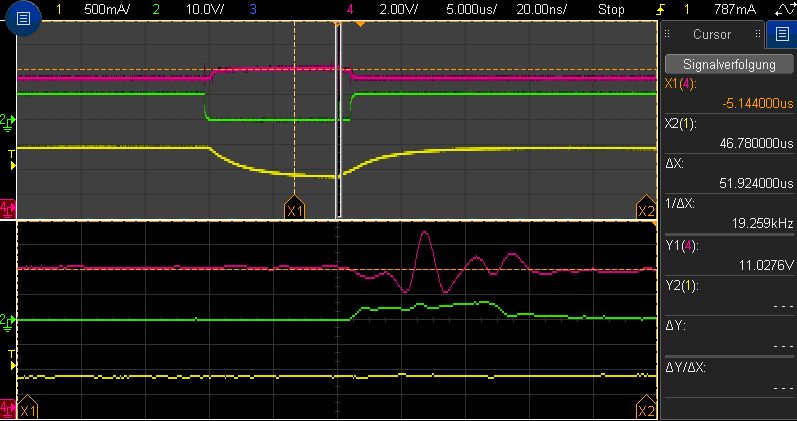
Task: Click the Cursor panel left drag handle
Action: click(667, 34)
